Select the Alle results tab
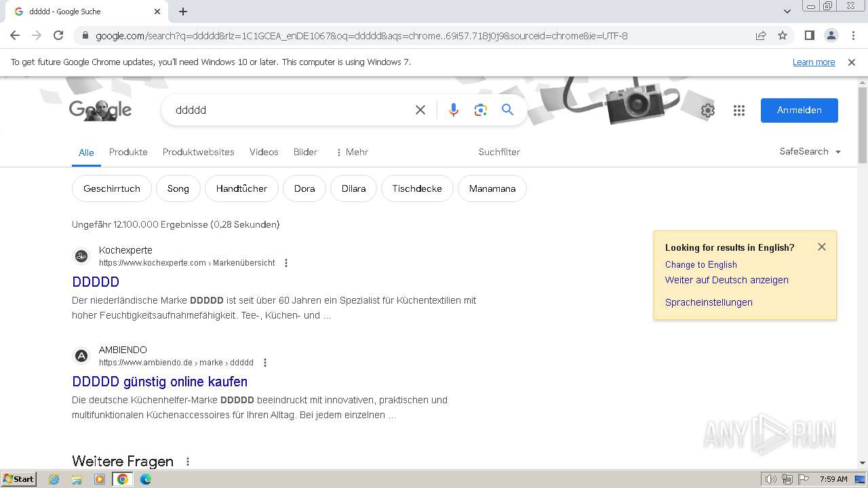 click(86, 152)
